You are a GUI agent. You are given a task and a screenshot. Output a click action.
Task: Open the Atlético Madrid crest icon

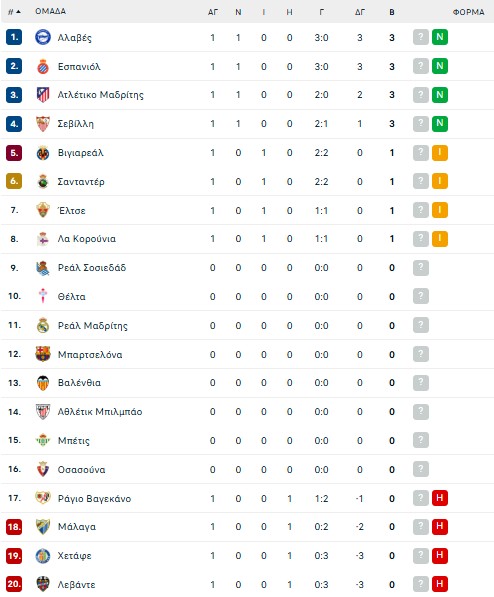coord(43,95)
